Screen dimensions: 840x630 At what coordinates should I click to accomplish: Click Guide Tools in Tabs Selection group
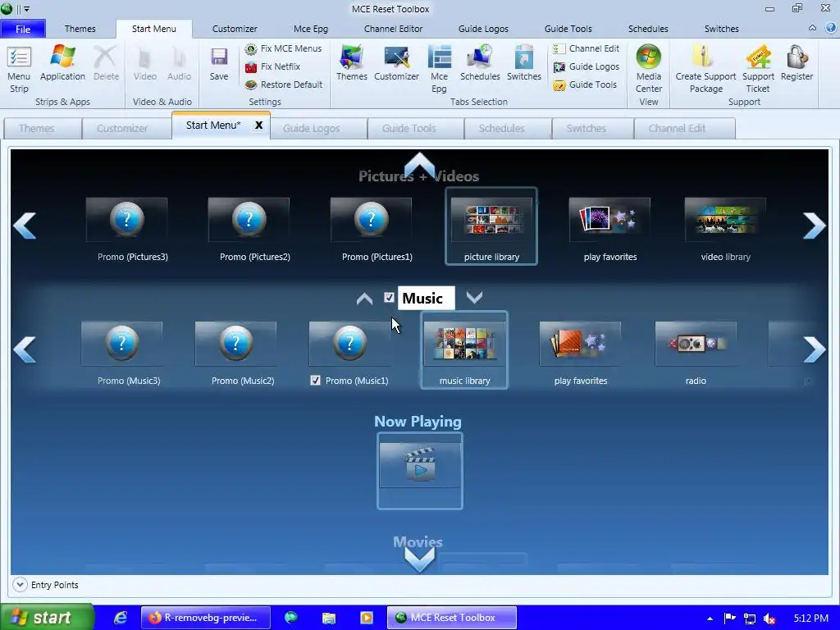tap(585, 84)
